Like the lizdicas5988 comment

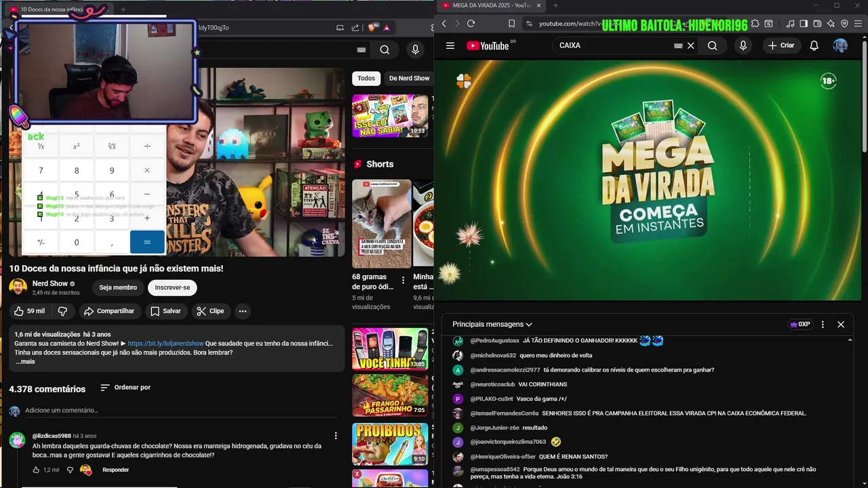tap(37, 470)
